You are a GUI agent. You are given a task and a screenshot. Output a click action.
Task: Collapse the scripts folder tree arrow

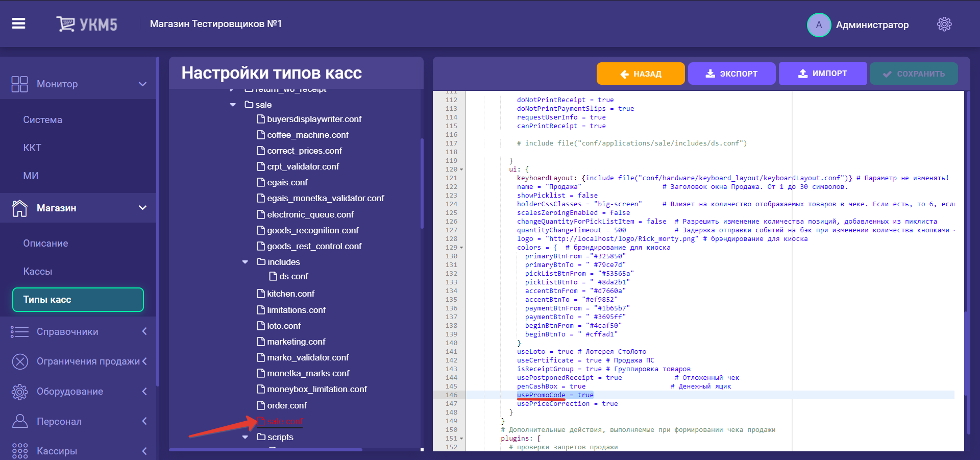[x=245, y=437]
